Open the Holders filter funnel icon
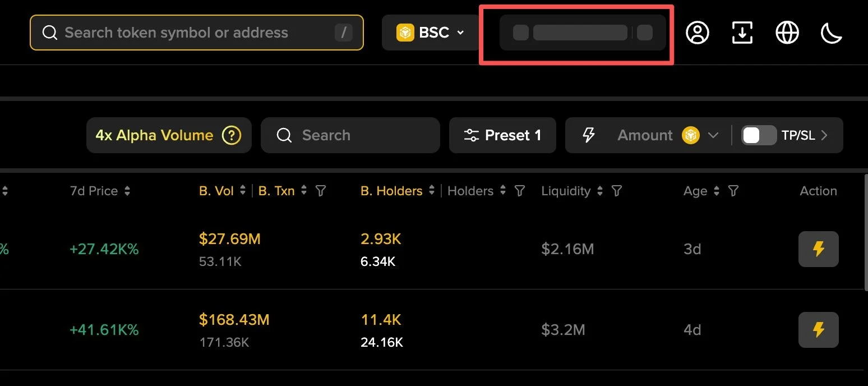Screen dimensions: 868x386 point(520,191)
